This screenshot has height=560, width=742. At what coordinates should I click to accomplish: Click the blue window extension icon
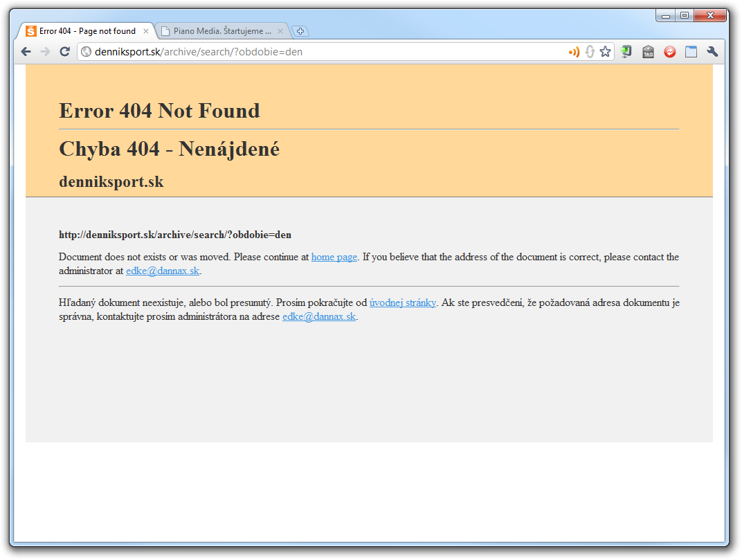(691, 52)
